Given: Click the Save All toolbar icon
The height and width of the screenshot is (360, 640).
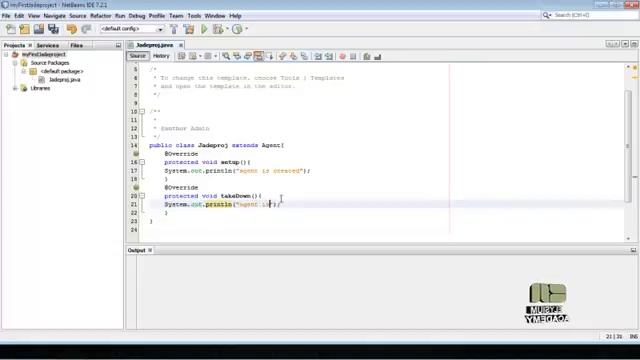Looking at the screenshot, I should [x=53, y=29].
